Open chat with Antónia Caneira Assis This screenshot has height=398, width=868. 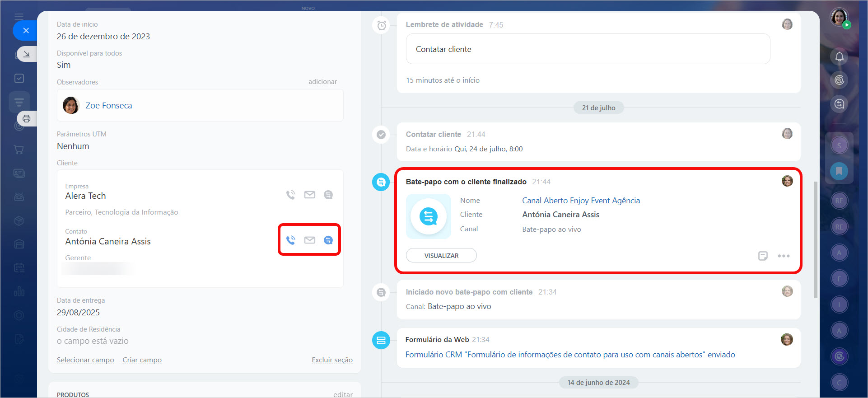pos(328,240)
